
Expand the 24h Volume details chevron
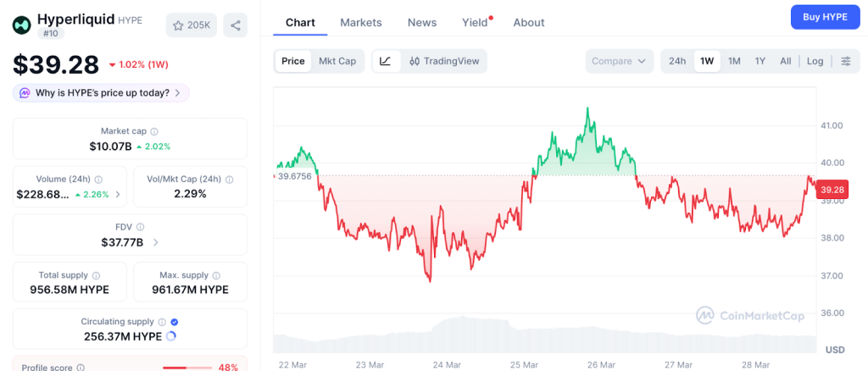[118, 194]
